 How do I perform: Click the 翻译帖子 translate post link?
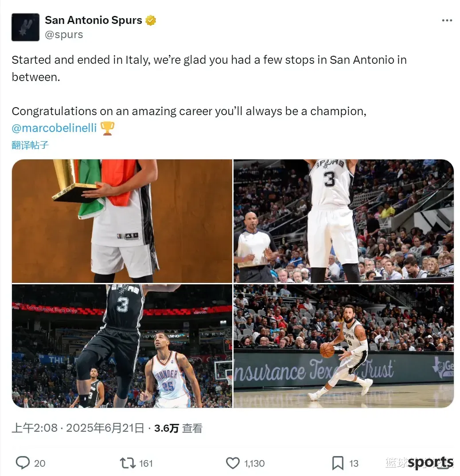click(x=30, y=145)
